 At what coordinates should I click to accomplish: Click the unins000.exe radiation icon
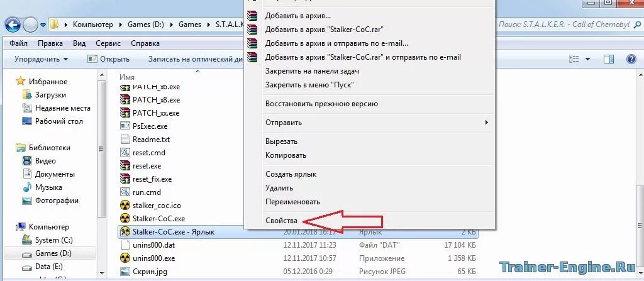(x=125, y=258)
